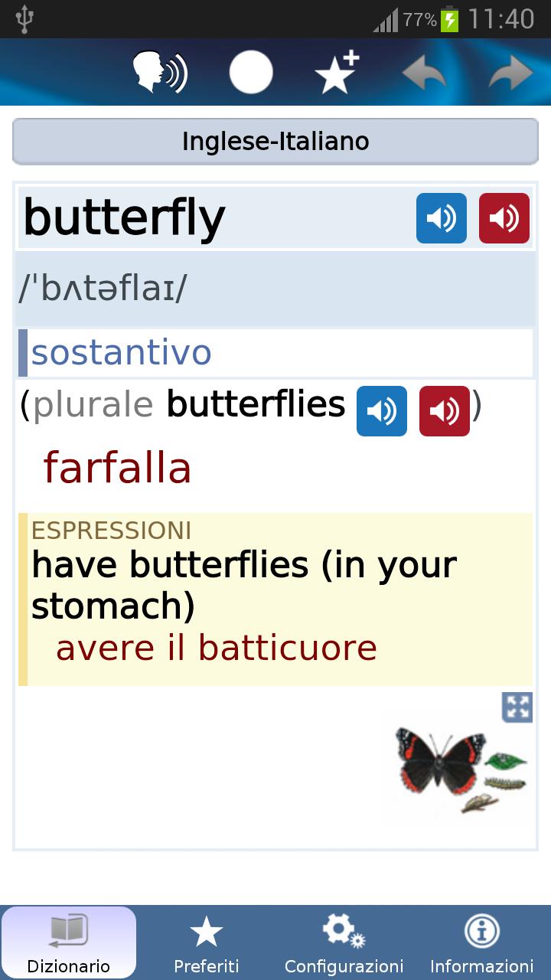Play blue speaker pronunciation for butterfly
The width and height of the screenshot is (551, 980).
point(442,218)
